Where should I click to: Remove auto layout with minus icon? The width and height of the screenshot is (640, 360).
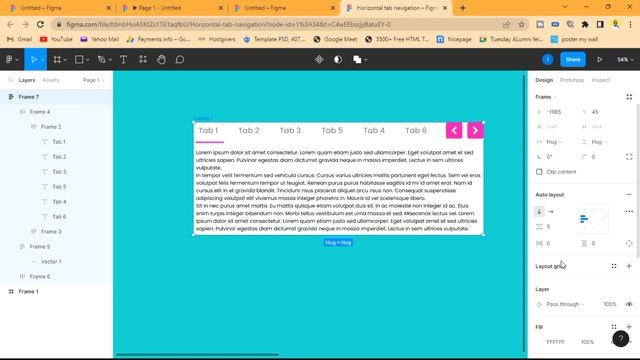point(629,195)
